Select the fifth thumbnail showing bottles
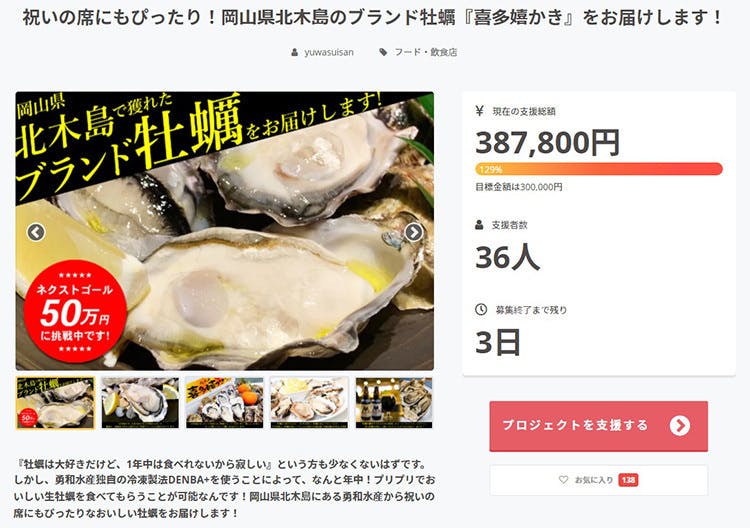Image resolution: width=750 pixels, height=528 pixels. click(394, 403)
